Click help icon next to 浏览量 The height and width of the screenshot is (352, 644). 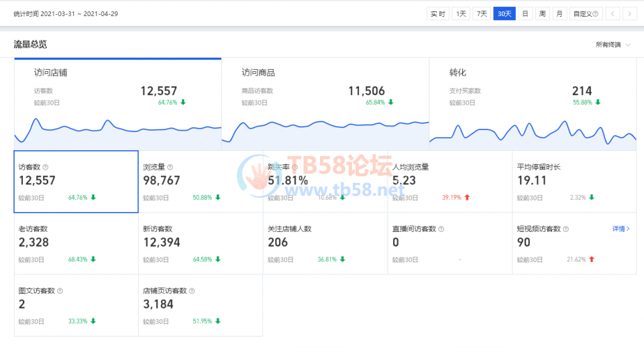point(170,167)
